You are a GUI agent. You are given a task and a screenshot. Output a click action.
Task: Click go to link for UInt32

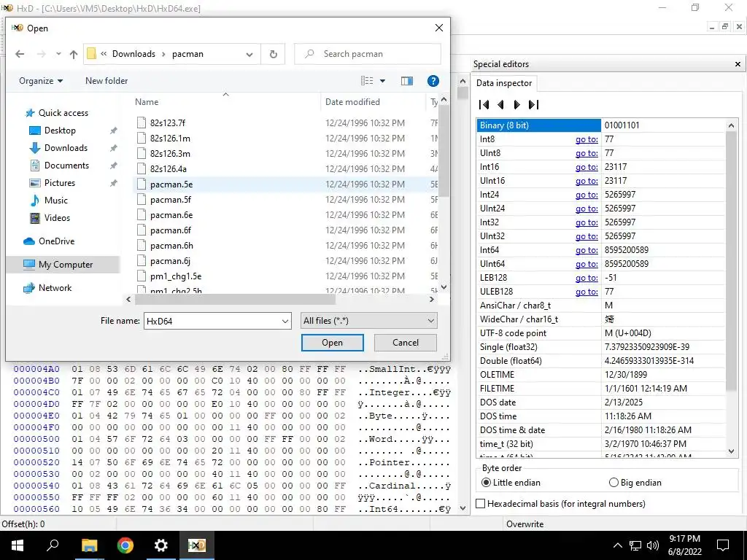(587, 236)
